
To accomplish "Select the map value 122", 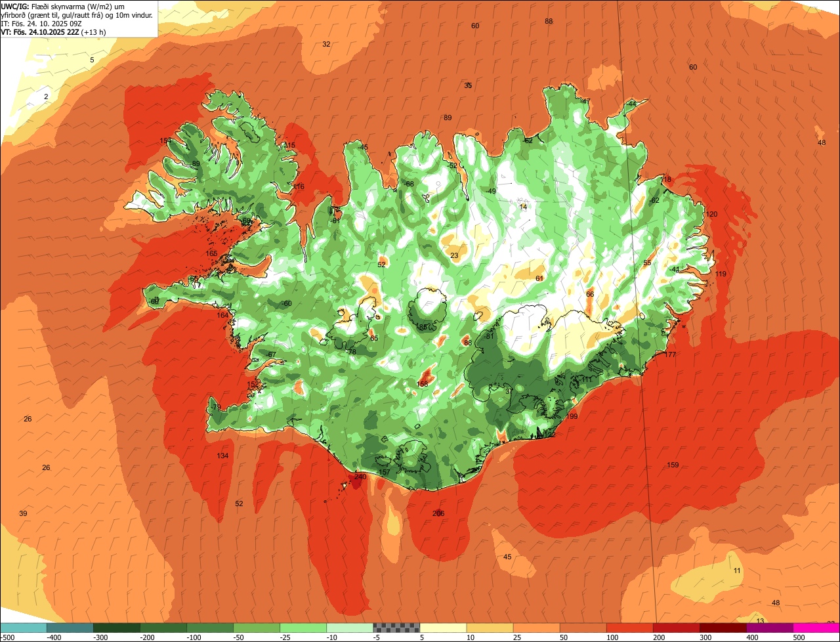I will [549, 435].
